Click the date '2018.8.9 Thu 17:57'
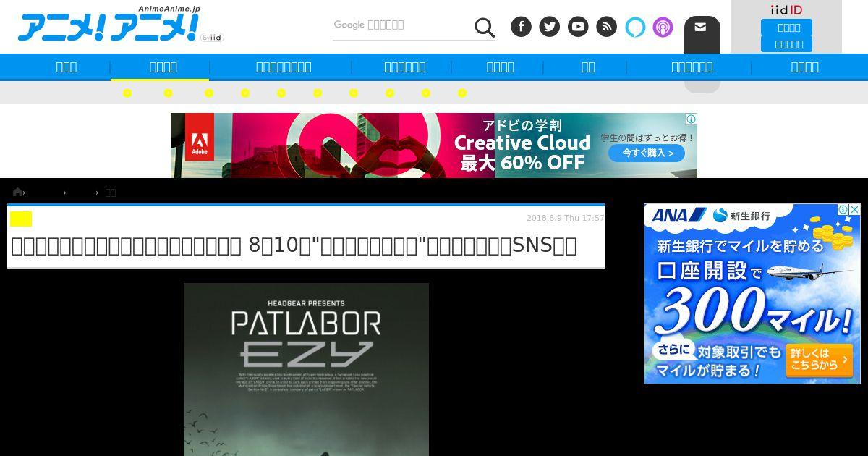 click(x=565, y=218)
